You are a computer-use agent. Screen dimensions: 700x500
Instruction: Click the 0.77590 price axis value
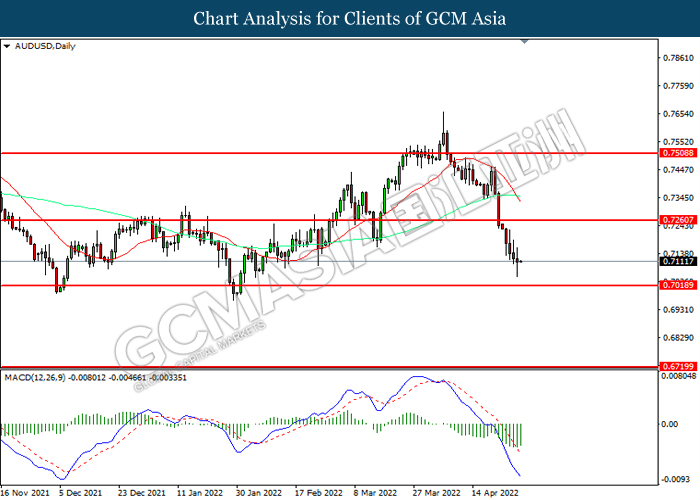[679, 86]
